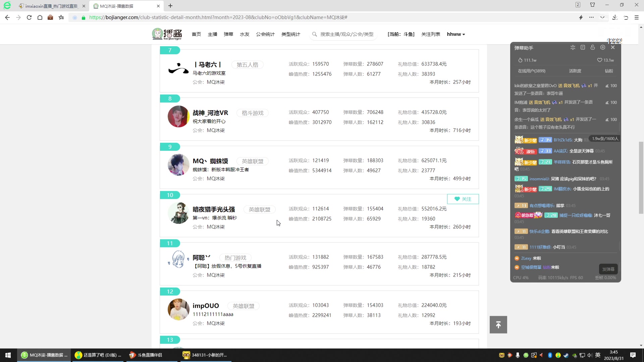This screenshot has width=644, height=362.
Task: Click the collapse-height icon in 弹幕助手 header
Action: coord(573,48)
